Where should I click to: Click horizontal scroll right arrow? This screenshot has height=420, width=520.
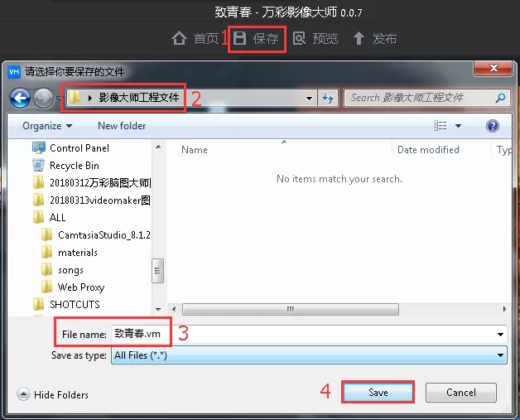click(x=504, y=309)
